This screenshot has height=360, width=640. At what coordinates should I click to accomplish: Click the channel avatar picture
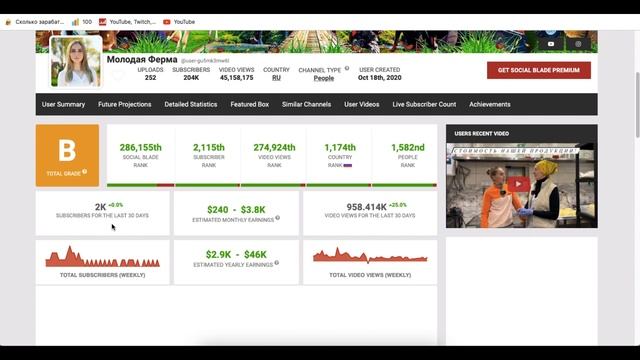tap(76, 62)
